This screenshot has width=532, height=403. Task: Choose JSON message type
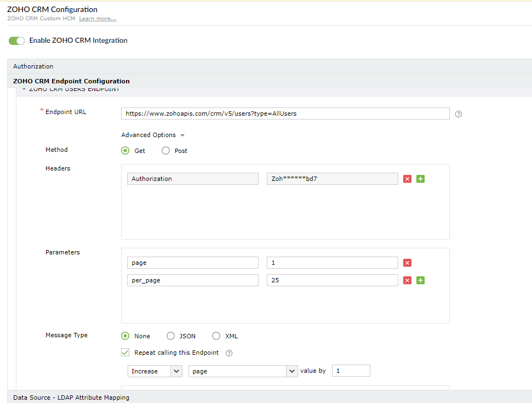(x=171, y=336)
